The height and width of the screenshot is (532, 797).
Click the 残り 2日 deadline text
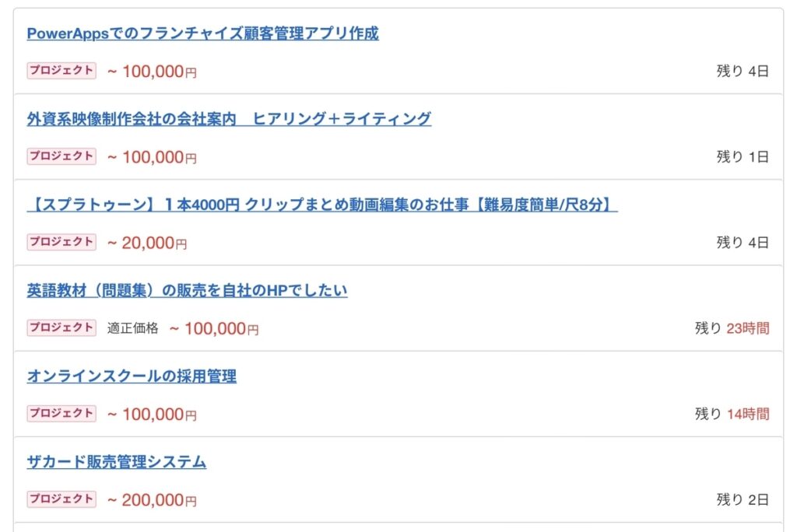pyautogui.click(x=743, y=499)
